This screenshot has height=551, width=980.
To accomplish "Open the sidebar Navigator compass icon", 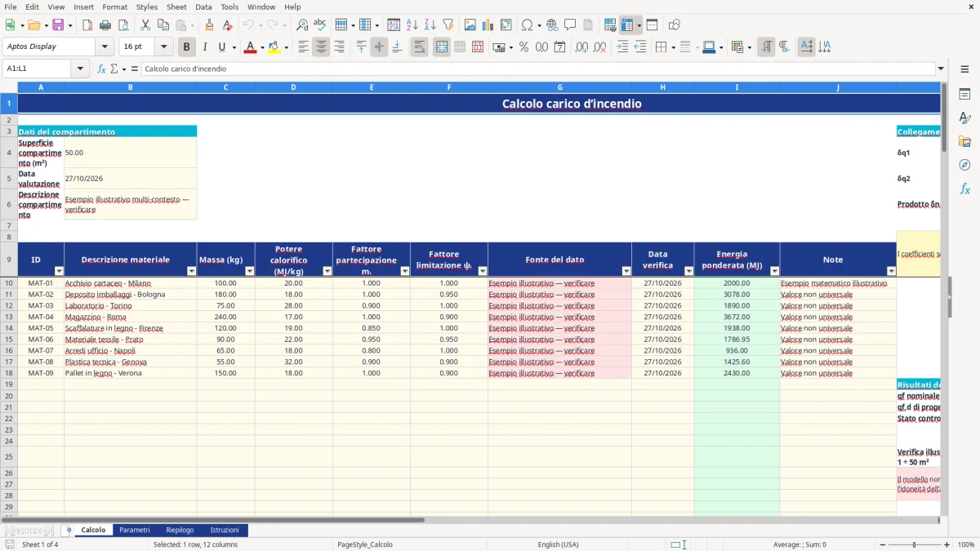I will click(964, 165).
